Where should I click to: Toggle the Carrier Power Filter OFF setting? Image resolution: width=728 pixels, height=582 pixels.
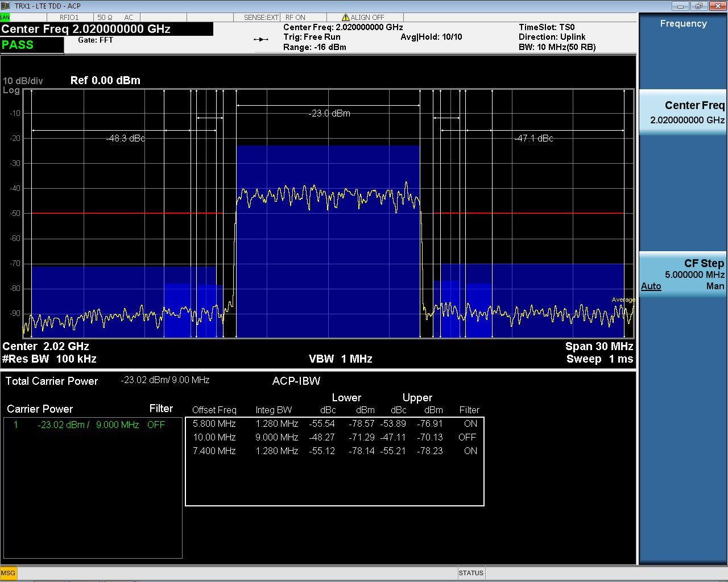point(156,425)
